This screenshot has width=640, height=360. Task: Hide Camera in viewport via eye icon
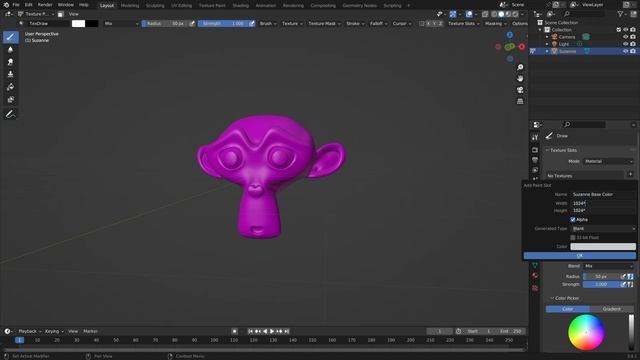625,37
